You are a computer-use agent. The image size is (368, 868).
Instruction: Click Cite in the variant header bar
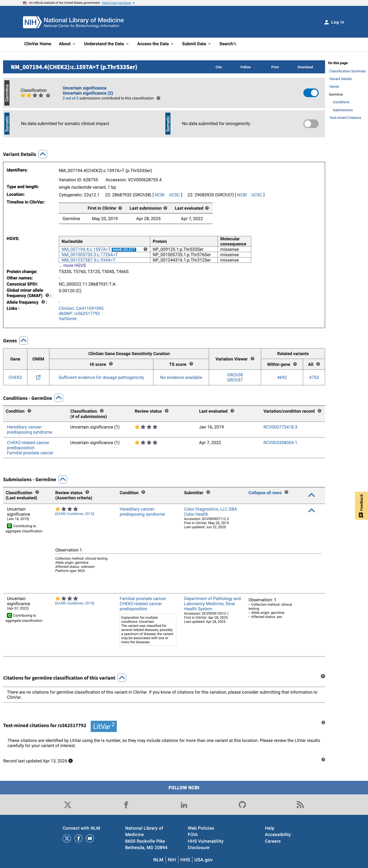[218, 67]
